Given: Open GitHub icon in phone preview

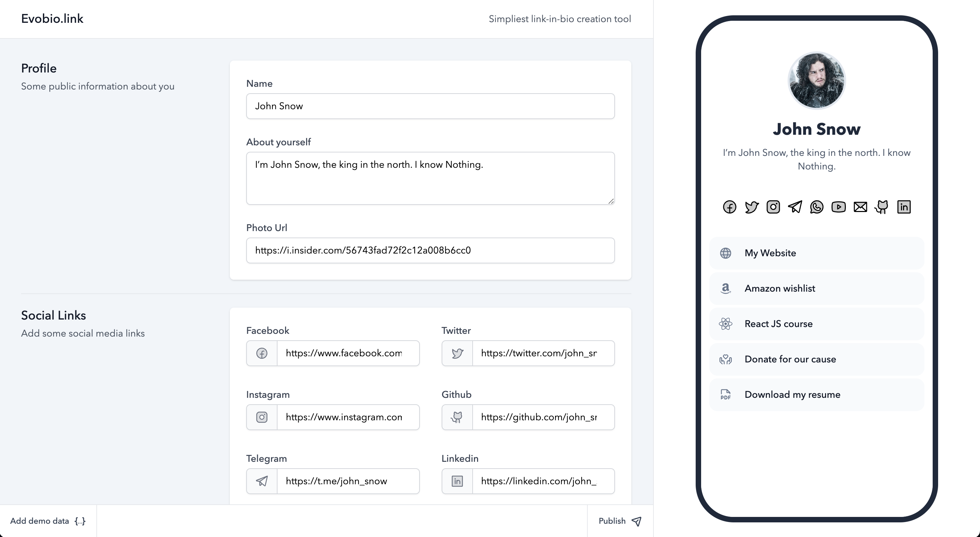Looking at the screenshot, I should pyautogui.click(x=882, y=207).
